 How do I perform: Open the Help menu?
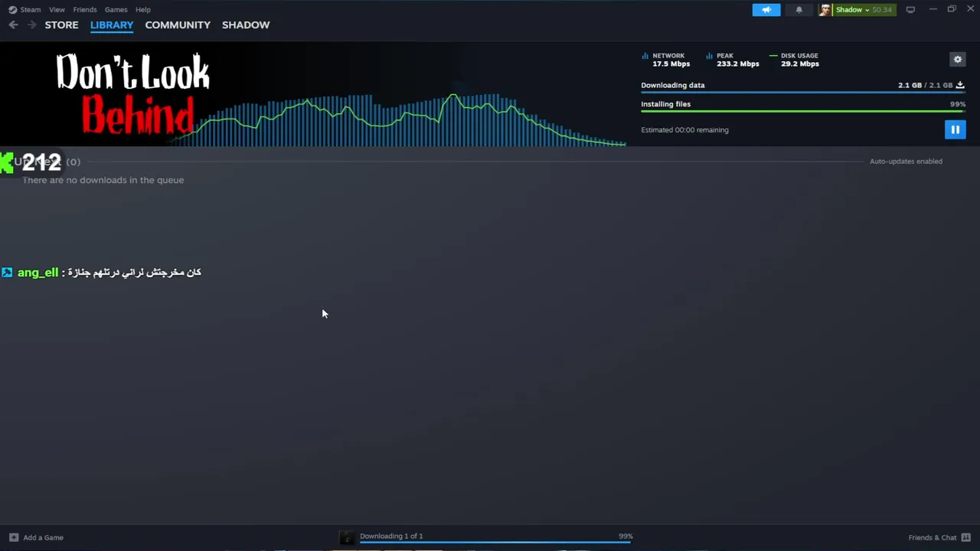(x=143, y=10)
